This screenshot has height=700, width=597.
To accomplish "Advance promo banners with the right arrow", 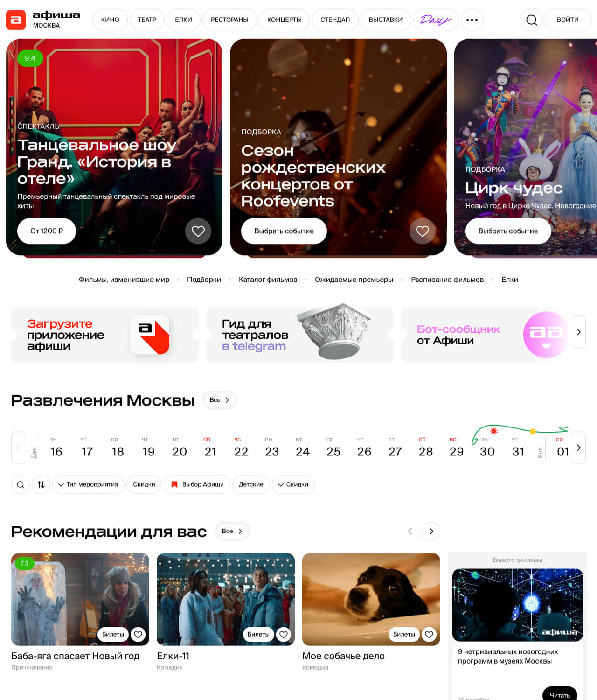I will [578, 332].
